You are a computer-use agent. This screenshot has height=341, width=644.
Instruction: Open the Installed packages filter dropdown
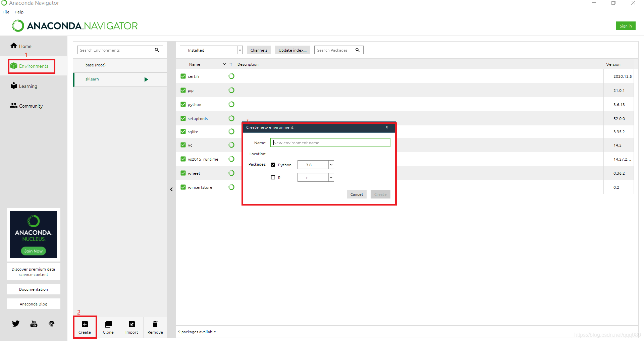[211, 50]
